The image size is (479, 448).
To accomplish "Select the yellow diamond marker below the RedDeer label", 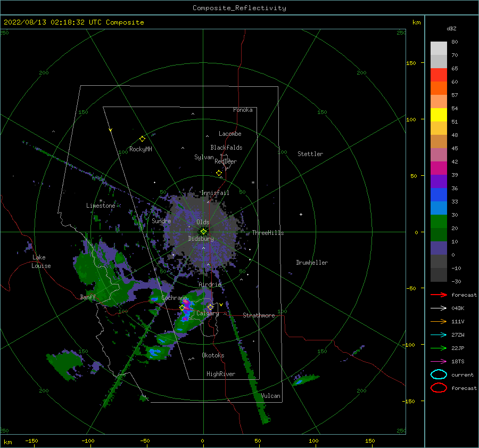I will coord(219,173).
